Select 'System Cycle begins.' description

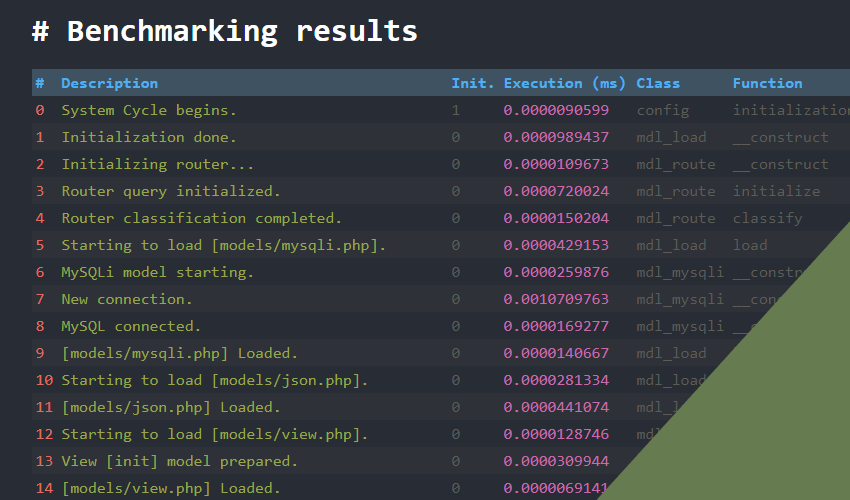tap(149, 110)
